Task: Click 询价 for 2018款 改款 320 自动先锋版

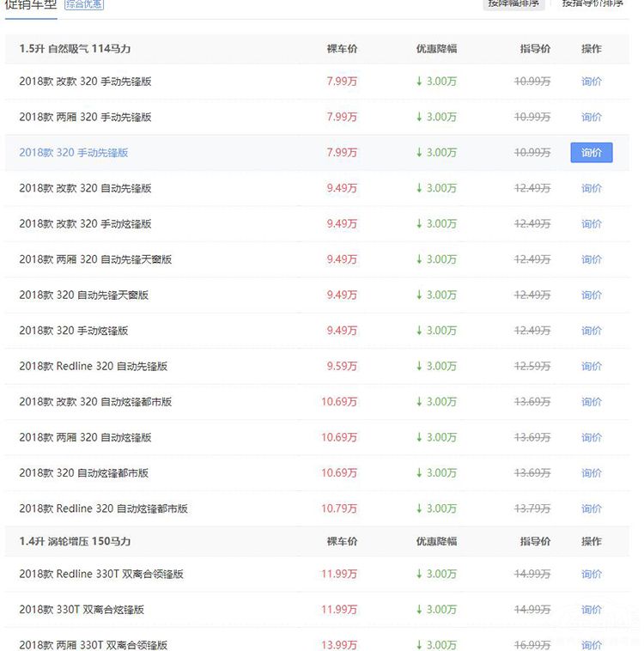Action: pyautogui.click(x=592, y=188)
